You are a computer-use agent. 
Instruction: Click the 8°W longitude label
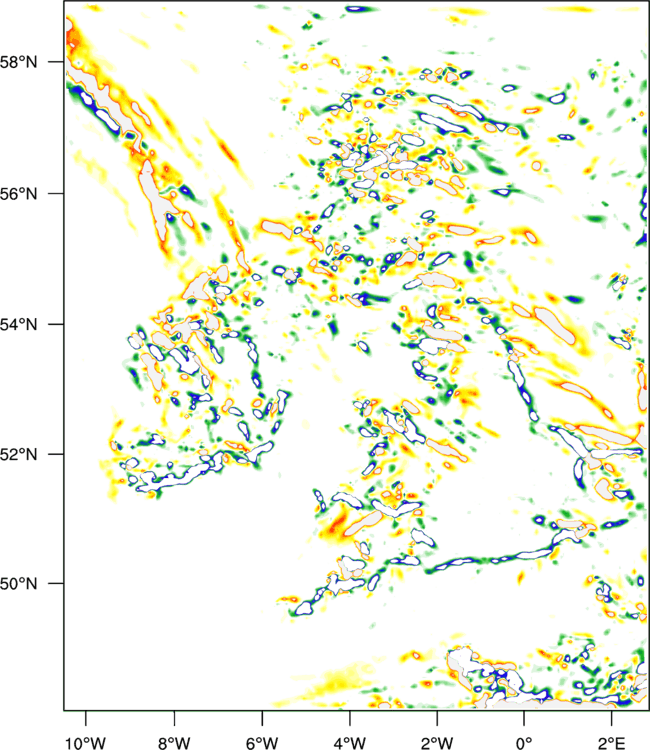(x=174, y=742)
